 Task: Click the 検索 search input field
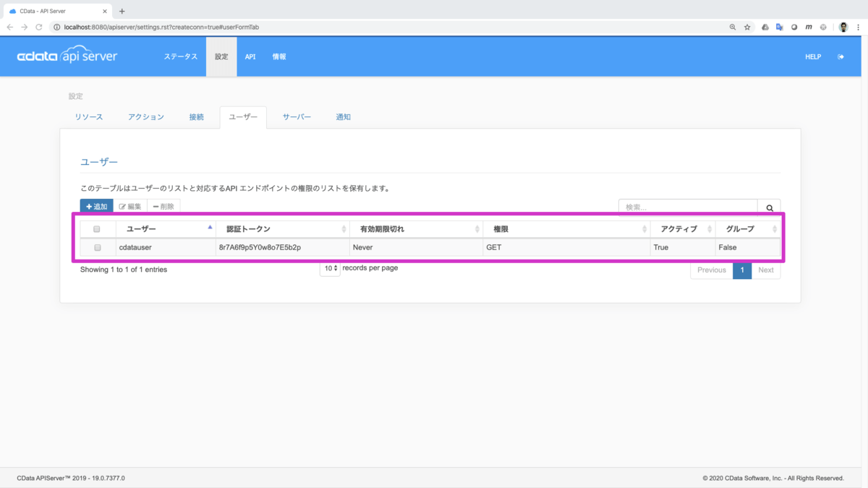point(687,207)
